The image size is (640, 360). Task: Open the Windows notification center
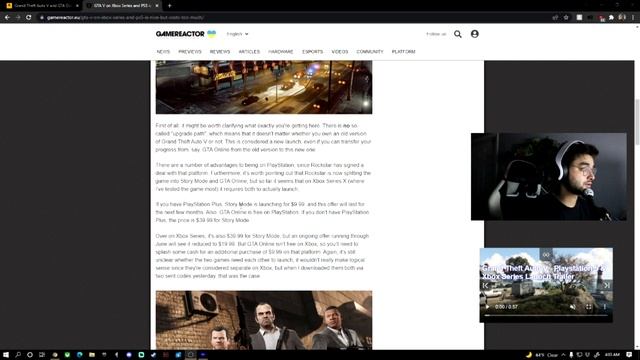629,355
